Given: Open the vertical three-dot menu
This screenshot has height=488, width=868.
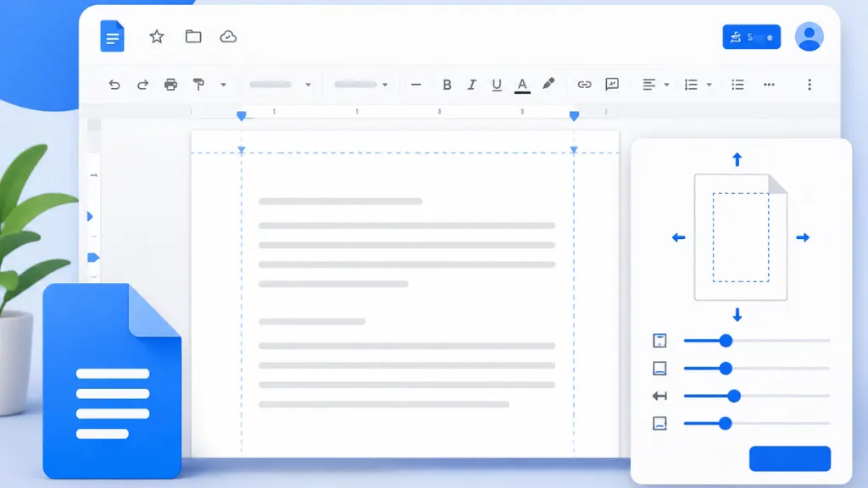Looking at the screenshot, I should [810, 85].
